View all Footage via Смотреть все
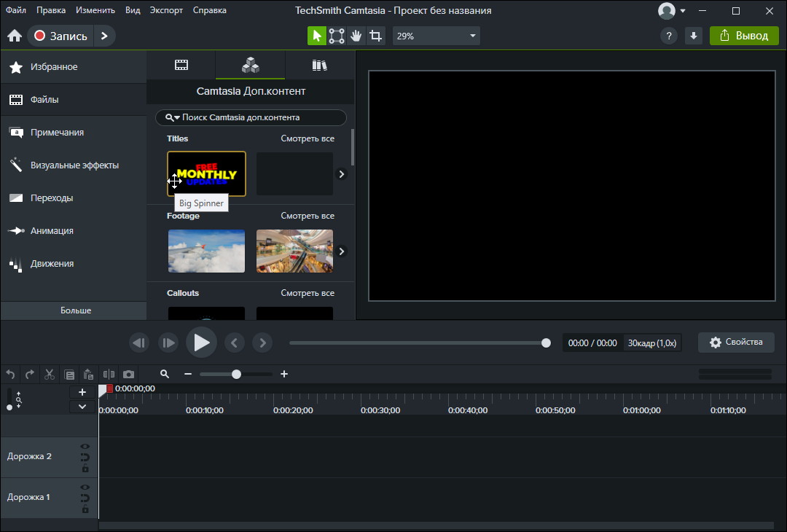Viewport: 787px width, 532px height. coord(308,216)
